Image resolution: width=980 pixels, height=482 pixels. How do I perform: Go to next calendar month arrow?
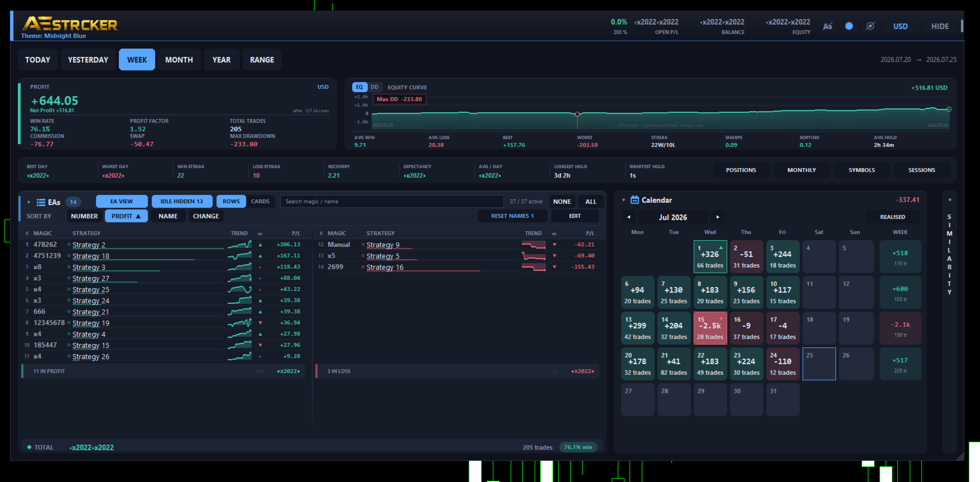(718, 217)
